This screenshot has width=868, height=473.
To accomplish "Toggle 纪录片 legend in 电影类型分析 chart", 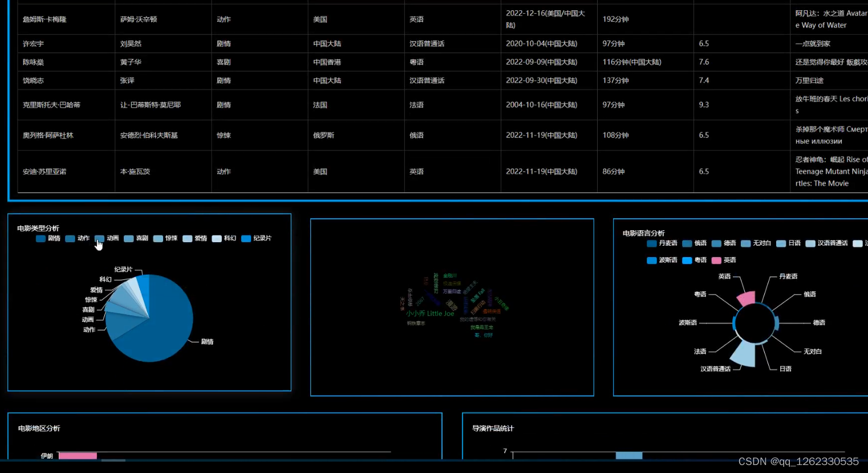I will tap(257, 238).
